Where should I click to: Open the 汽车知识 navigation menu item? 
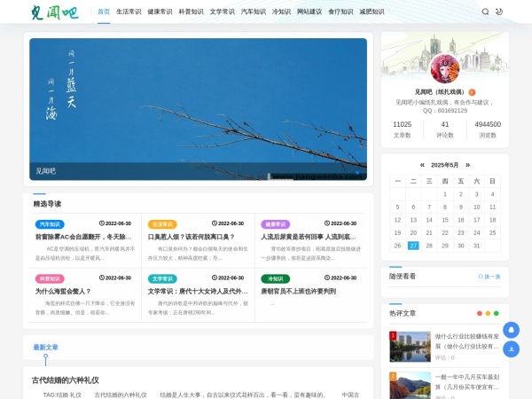pyautogui.click(x=253, y=12)
